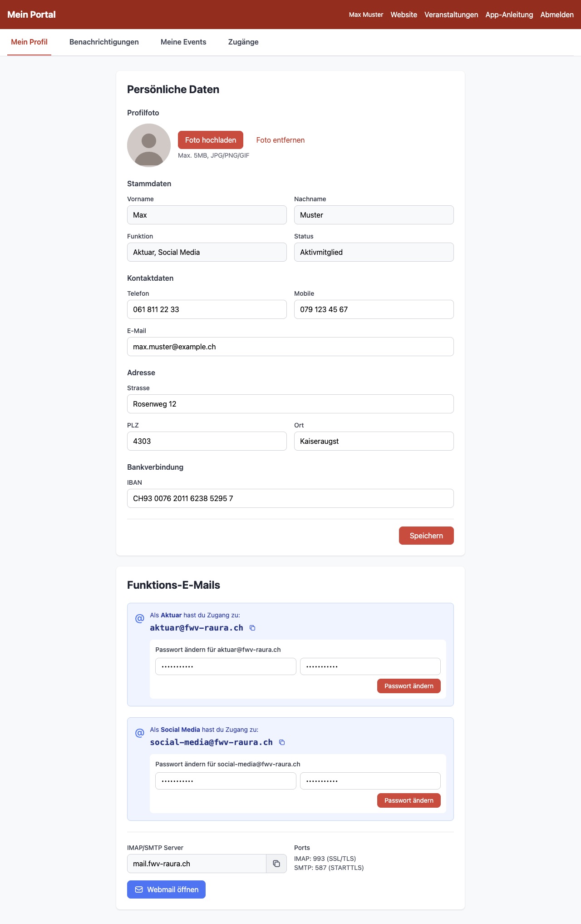Focus the first aktuar password field
This screenshot has height=924, width=581.
[226, 666]
